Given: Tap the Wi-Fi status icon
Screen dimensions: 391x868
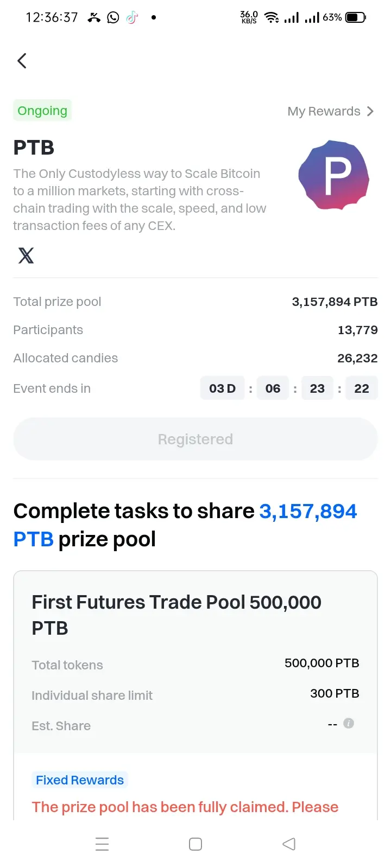Looking at the screenshot, I should [x=272, y=17].
